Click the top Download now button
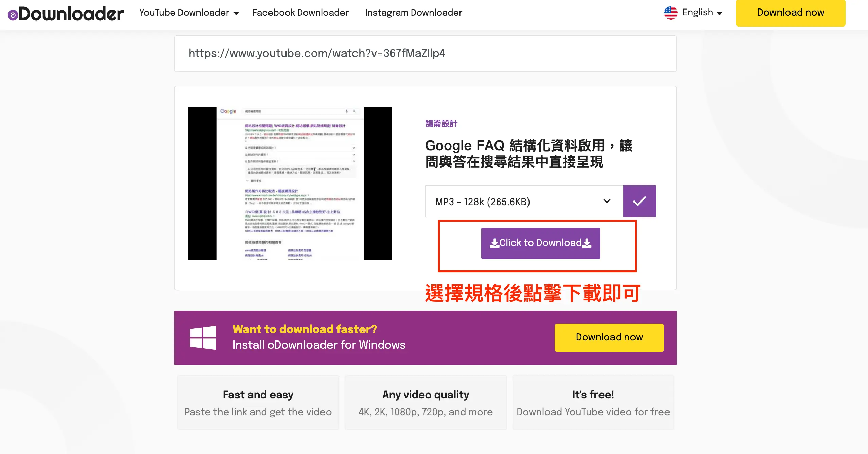The height and width of the screenshot is (454, 868). click(x=791, y=13)
